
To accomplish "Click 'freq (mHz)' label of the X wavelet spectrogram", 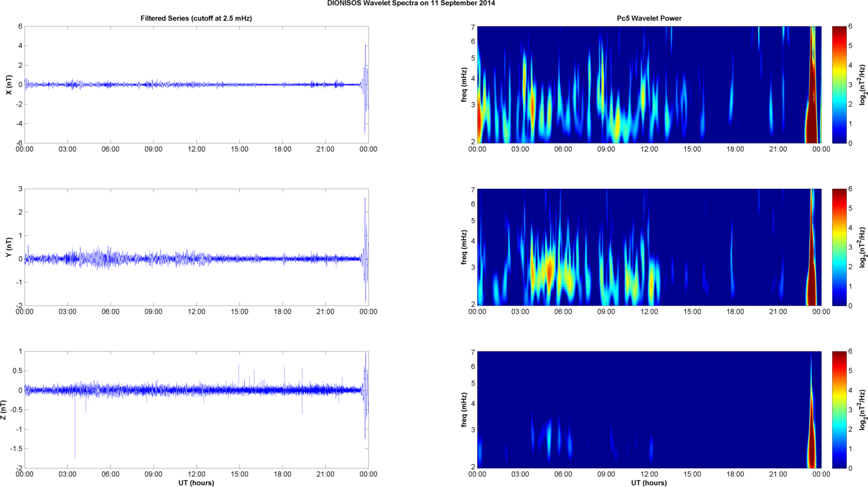I will [465, 84].
